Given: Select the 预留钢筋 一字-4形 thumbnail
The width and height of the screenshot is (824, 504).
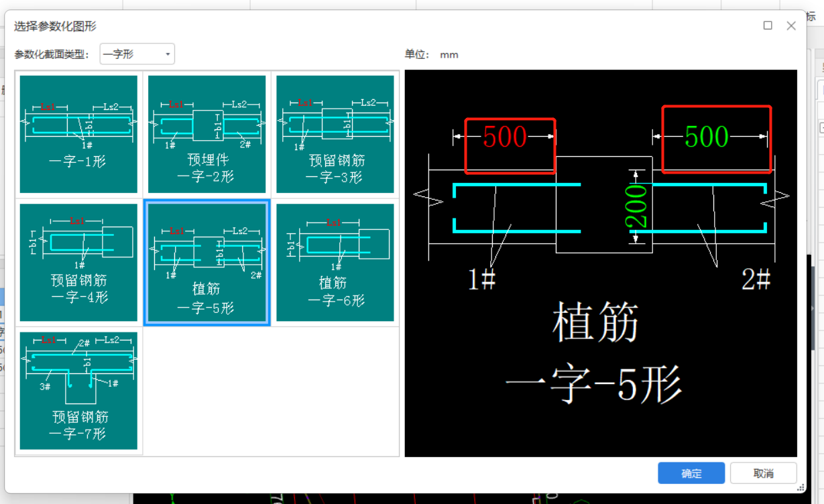Looking at the screenshot, I should coord(78,263).
